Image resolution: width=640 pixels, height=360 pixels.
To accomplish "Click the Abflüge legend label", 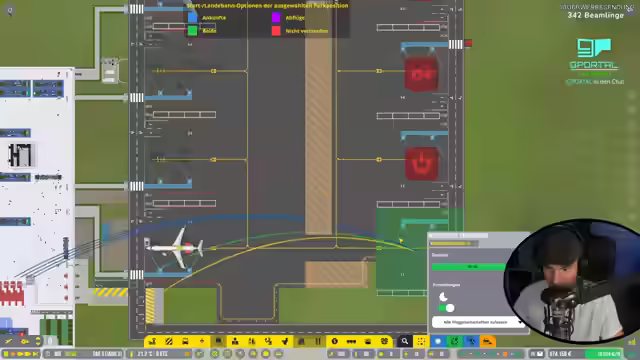I will click(x=295, y=18).
